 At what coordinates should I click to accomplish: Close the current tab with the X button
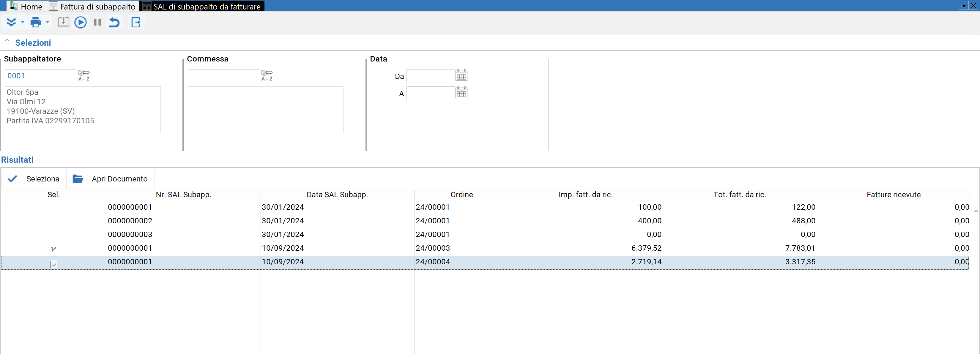click(973, 6)
